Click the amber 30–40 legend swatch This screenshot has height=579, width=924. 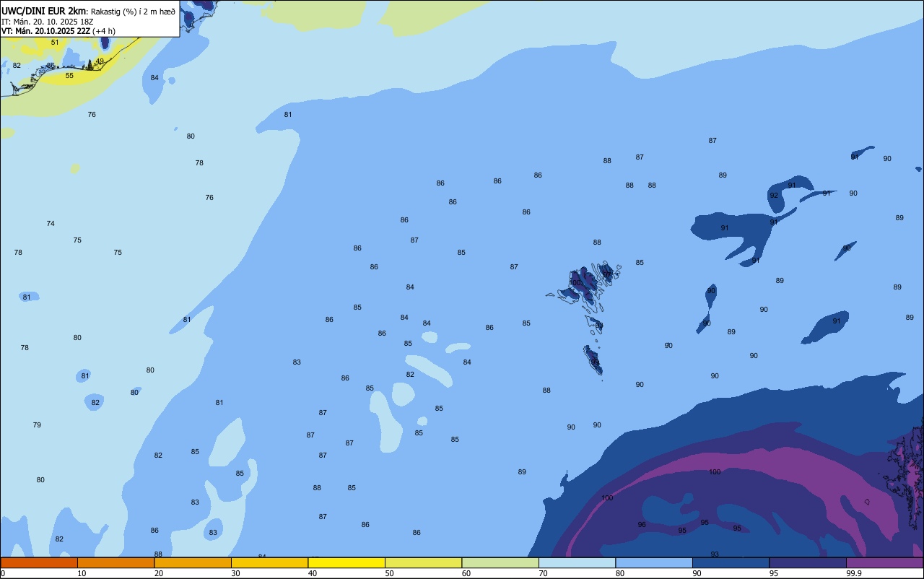(x=269, y=562)
